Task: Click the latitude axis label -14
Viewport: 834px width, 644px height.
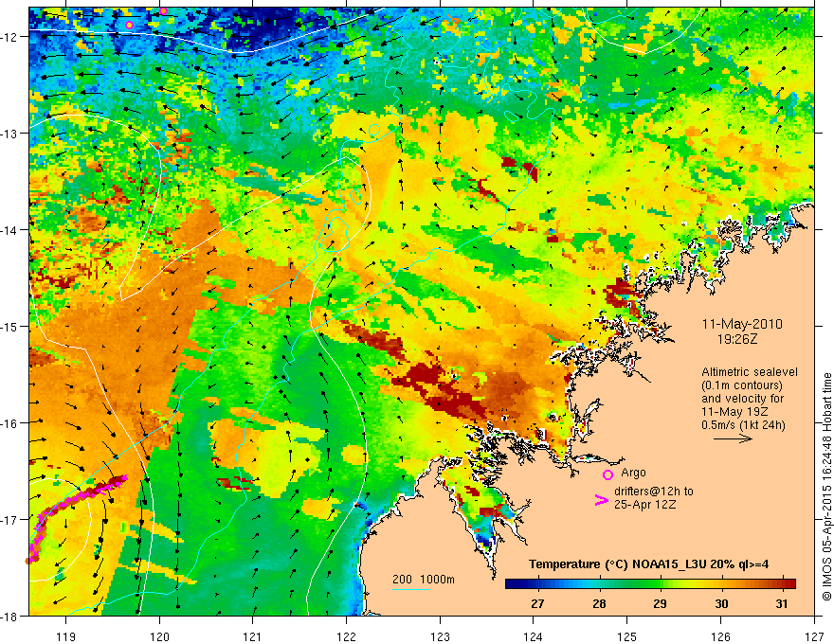Action: (x=9, y=230)
